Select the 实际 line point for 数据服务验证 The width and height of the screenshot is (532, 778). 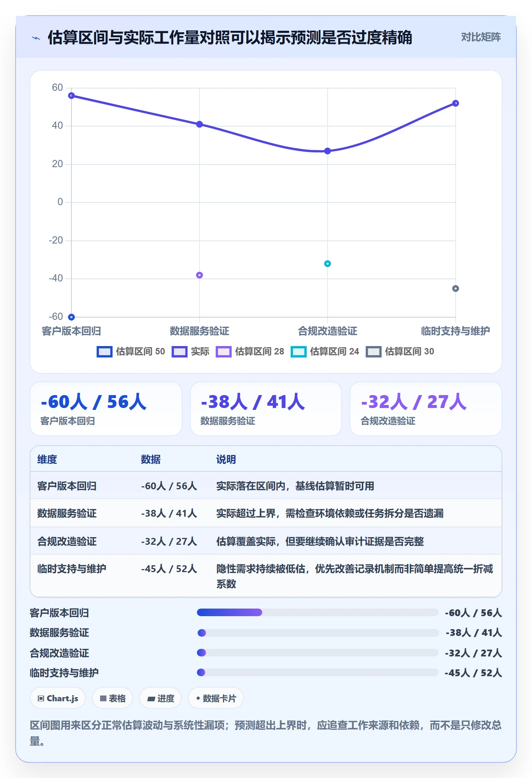(x=199, y=124)
